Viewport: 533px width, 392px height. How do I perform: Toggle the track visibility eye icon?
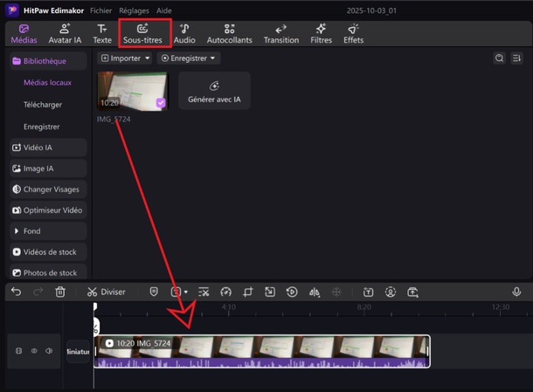(x=34, y=351)
